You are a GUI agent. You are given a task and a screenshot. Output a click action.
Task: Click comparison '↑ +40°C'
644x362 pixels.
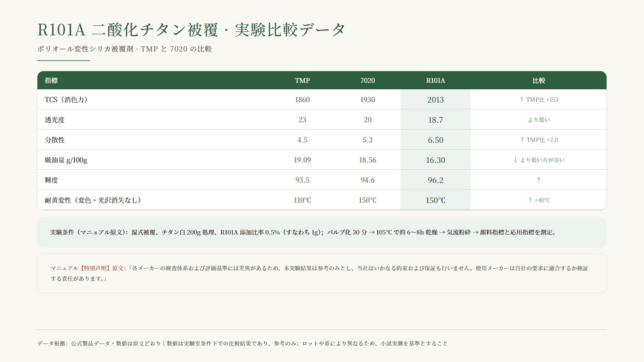pyautogui.click(x=539, y=200)
